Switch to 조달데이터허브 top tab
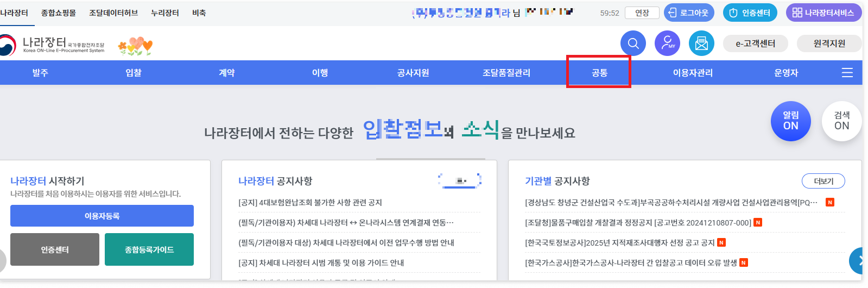868x288 pixels. coord(113,13)
